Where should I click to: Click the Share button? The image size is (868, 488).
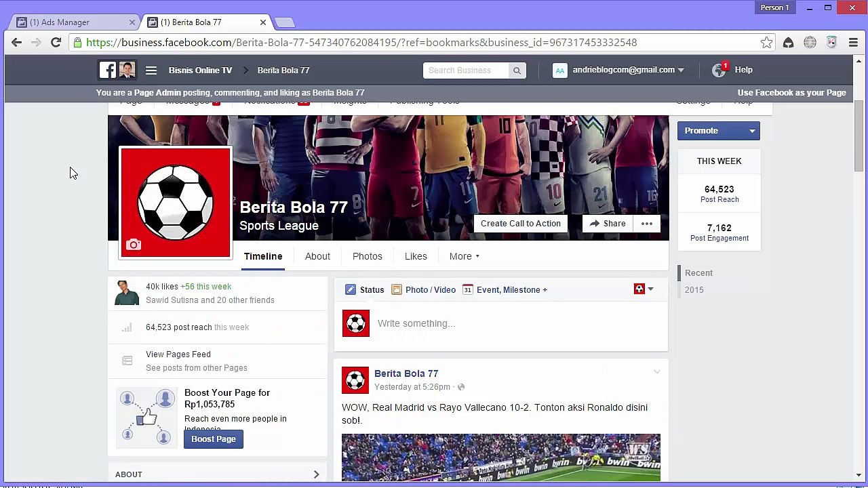[x=608, y=224]
